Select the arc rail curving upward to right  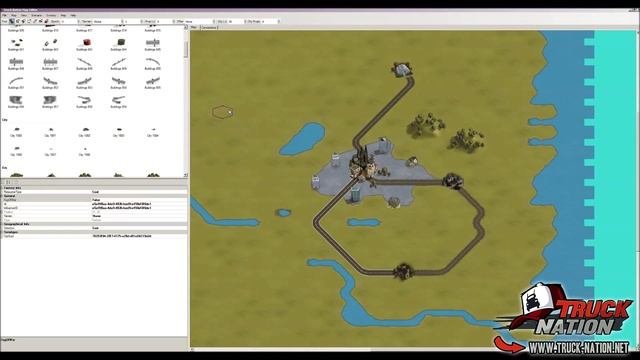coord(16,81)
